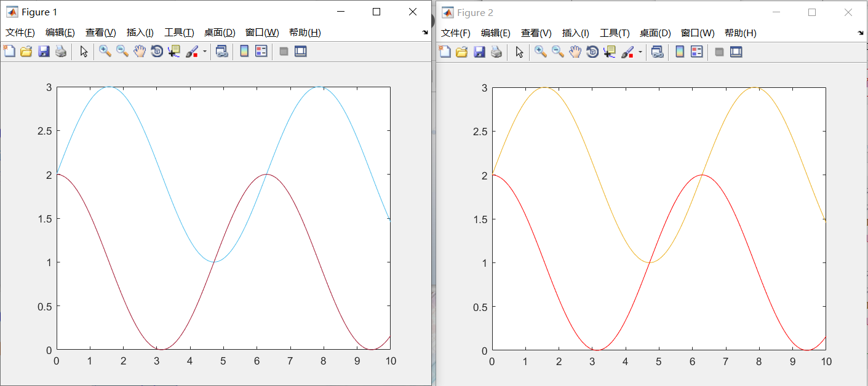This screenshot has width=868, height=386.
Task: Select Brush data tool in Figure 2
Action: [628, 52]
